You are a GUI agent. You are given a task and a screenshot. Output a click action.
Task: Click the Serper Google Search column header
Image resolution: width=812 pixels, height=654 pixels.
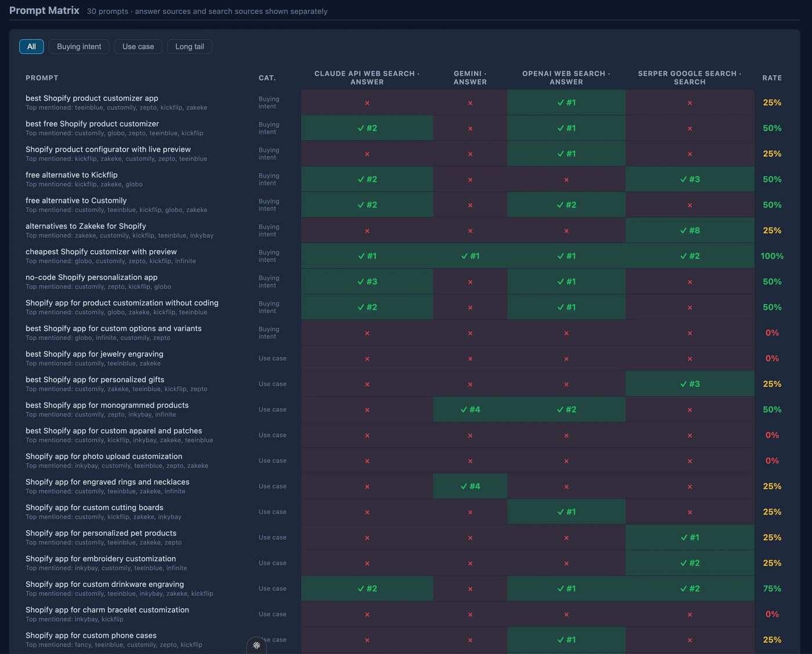pos(690,78)
